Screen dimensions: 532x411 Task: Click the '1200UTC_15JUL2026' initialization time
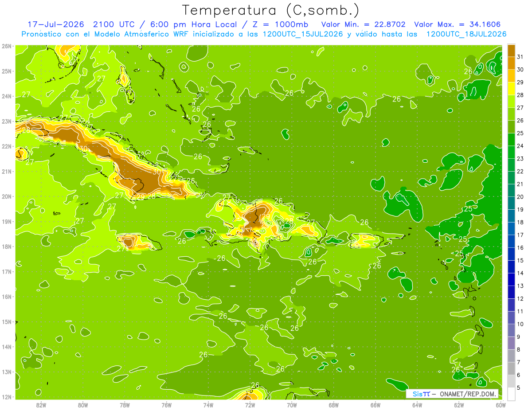coord(303,34)
